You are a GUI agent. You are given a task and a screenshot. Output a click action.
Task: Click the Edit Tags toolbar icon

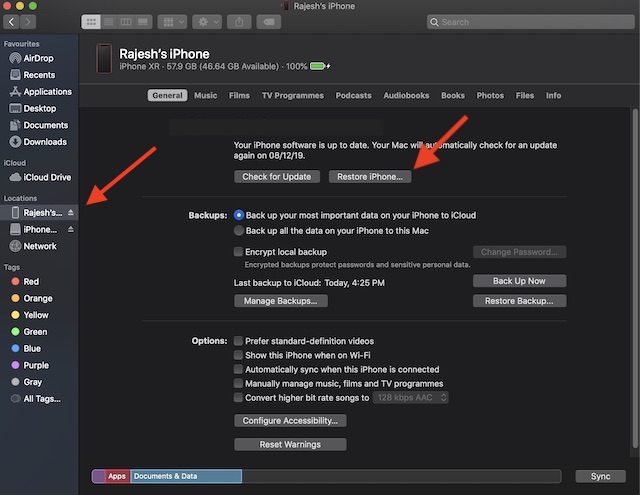point(269,22)
